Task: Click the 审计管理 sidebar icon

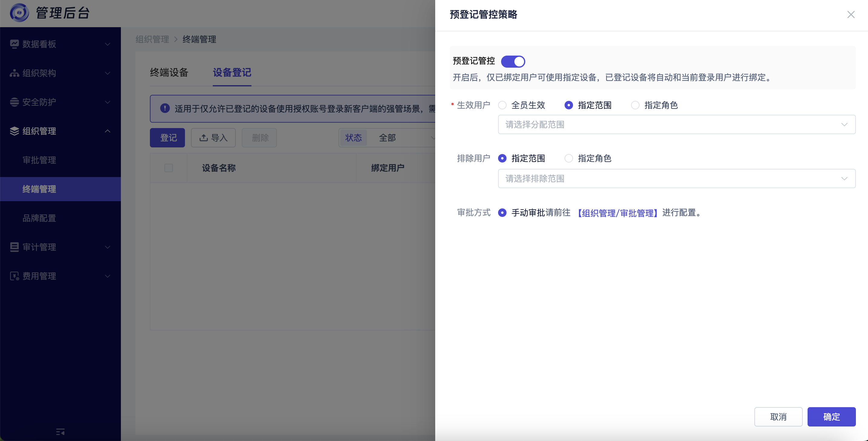Action: click(14, 247)
